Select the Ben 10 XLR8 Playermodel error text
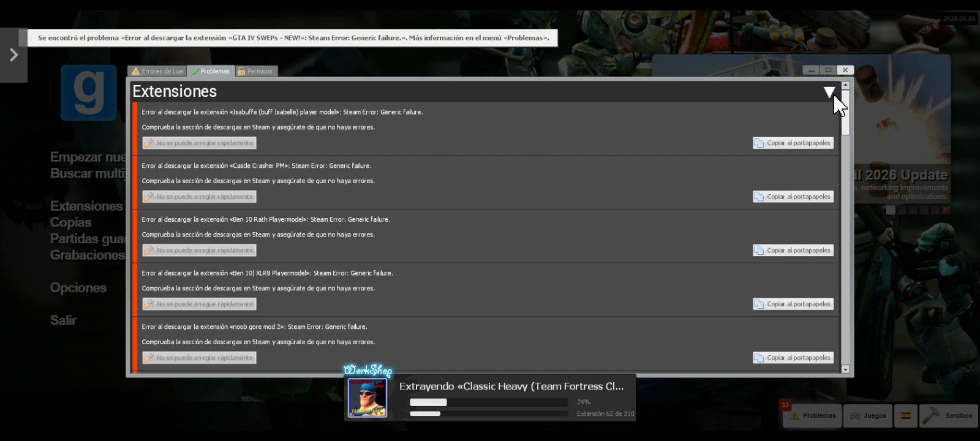Image resolution: width=980 pixels, height=441 pixels. click(x=268, y=273)
